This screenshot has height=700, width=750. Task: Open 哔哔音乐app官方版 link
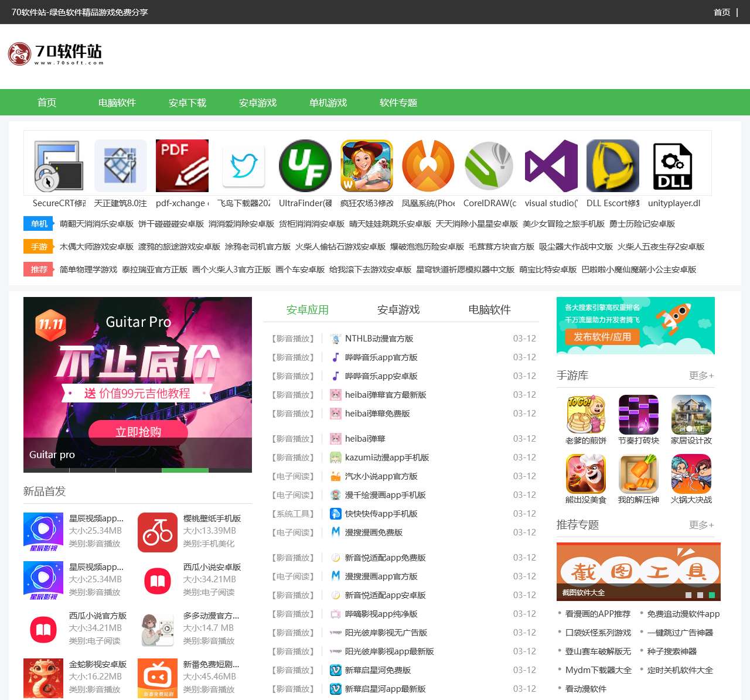click(381, 357)
